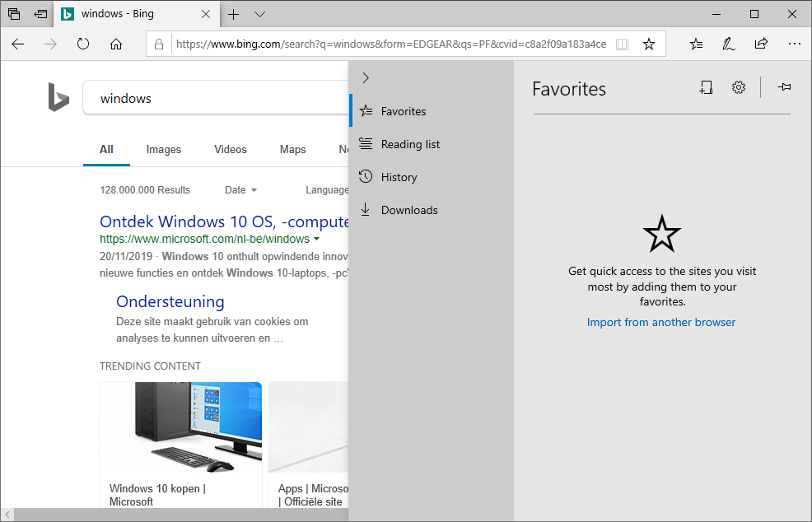Maximize the Edge window
Viewport: 812px width, 522px height.
754,14
